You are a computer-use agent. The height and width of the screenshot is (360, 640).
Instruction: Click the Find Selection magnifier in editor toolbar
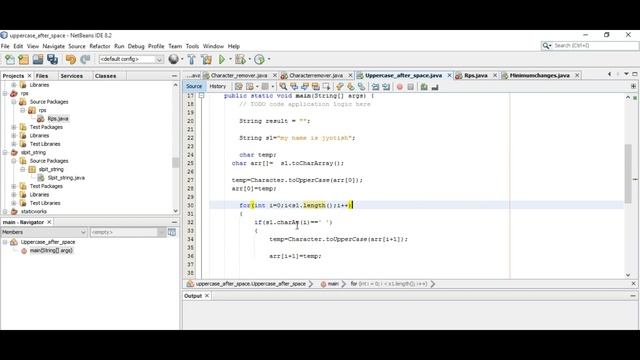pyautogui.click(x=283, y=87)
